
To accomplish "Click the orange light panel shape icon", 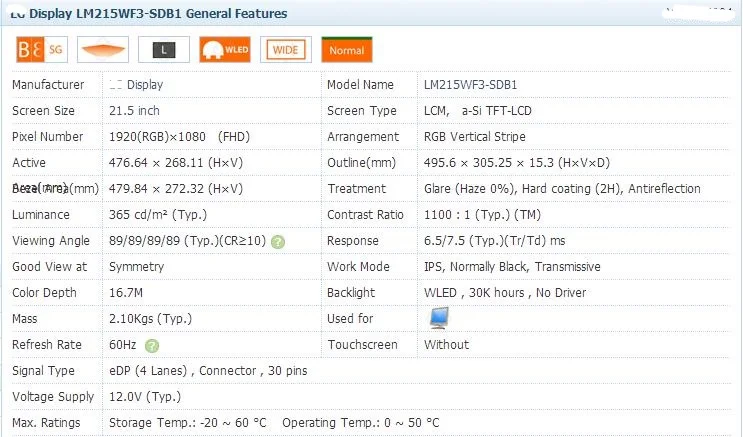I will pyautogui.click(x=103, y=49).
